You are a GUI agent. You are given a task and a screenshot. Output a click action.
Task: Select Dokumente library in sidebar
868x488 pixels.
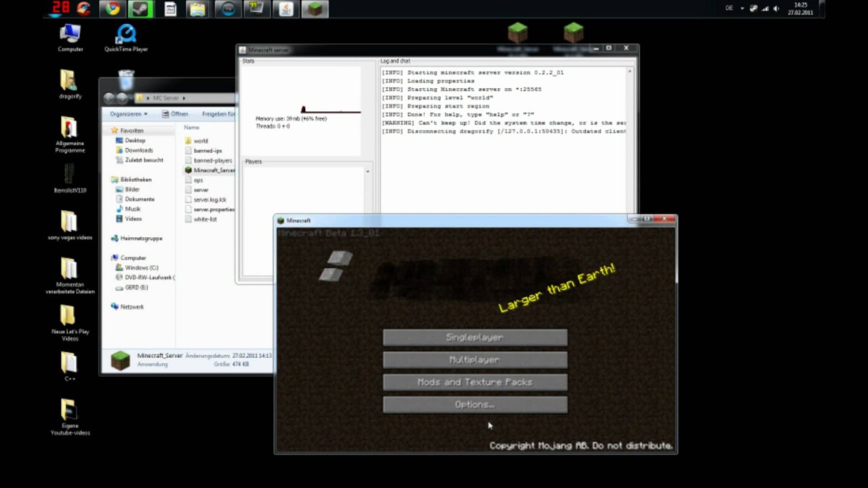pyautogui.click(x=140, y=199)
